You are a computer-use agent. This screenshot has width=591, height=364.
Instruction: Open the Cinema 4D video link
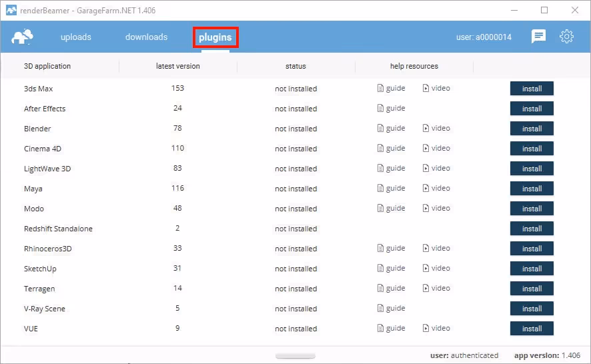[436, 148]
